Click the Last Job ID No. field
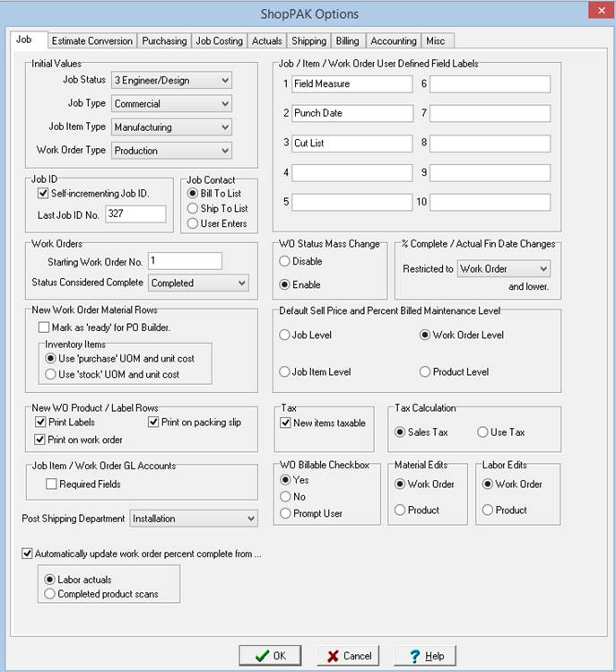Screen dimensions: 616x672 coord(135,214)
